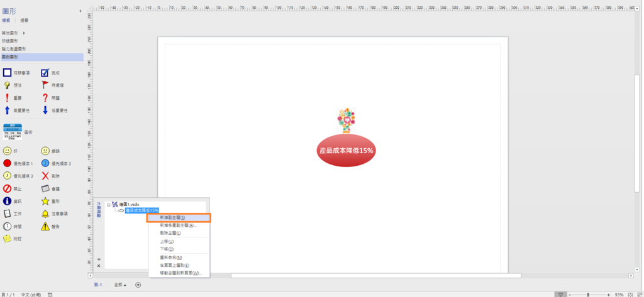Zoom out with the minus button
Image resolution: width=644 pixels, height=297 pixels.
click(x=570, y=294)
